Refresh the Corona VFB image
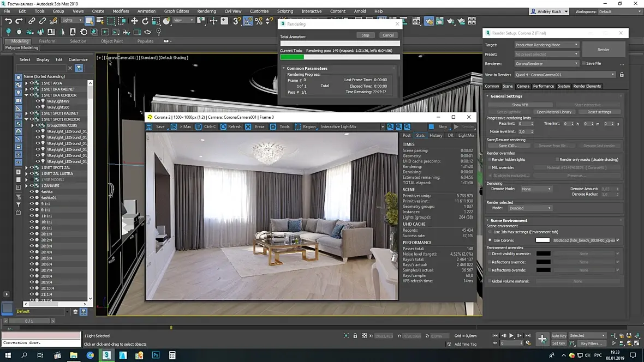644x362 pixels. pos(230,126)
